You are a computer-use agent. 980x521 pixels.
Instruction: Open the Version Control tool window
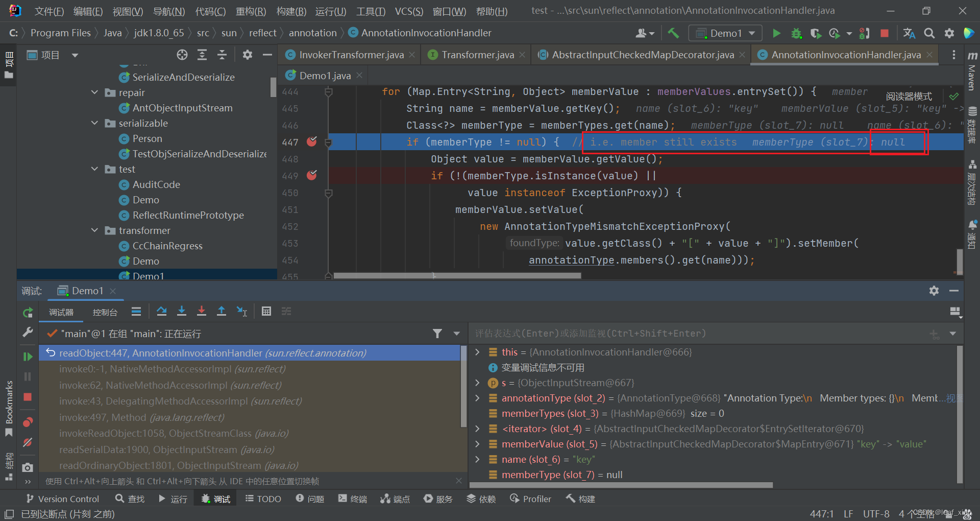point(62,499)
